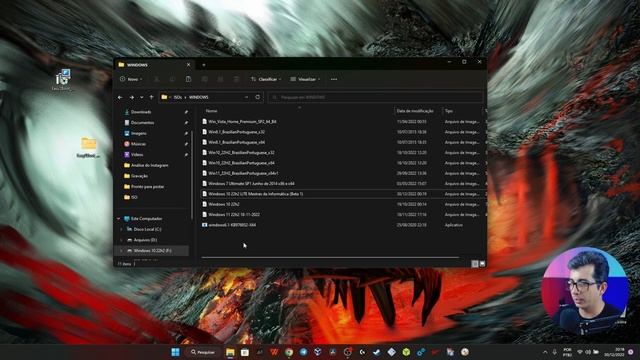Click ISOs in the address breadcrumb
Screen dimensions: 640x360
click(178, 97)
